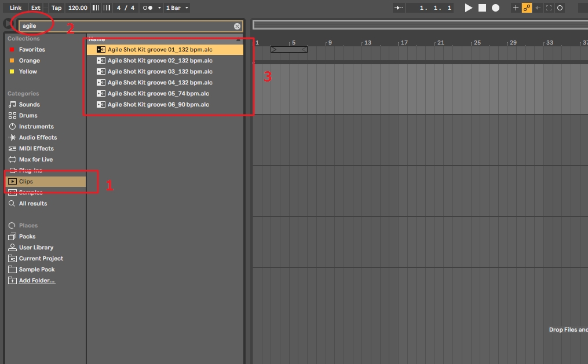Enable Ext external sync
The height and width of the screenshot is (364, 588).
tap(35, 8)
